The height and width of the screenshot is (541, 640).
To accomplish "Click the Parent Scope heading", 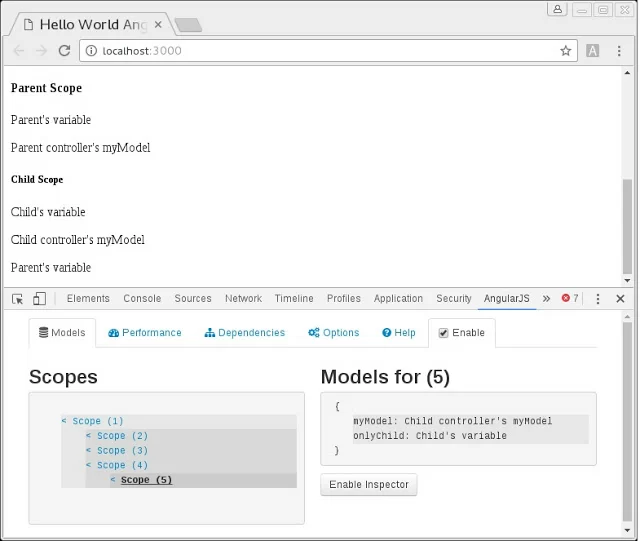I will point(47,88).
